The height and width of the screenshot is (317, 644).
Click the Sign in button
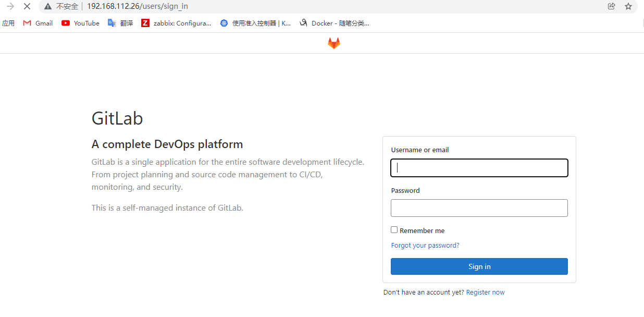point(479,266)
